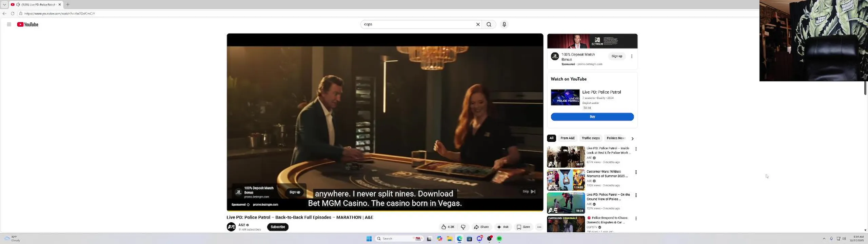868x244 pixels.
Task: Open the Windows Start menu
Action: tap(369, 239)
